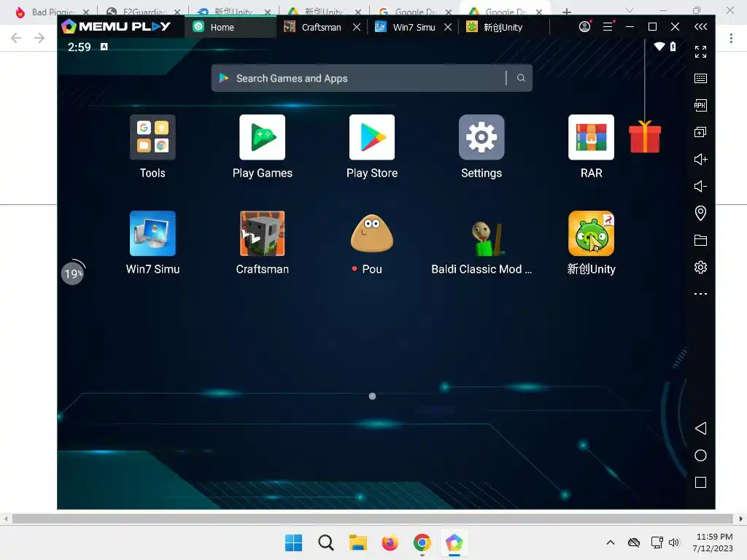Switch to the Home tab
Viewport: 747px width, 560px height.
[x=231, y=27]
